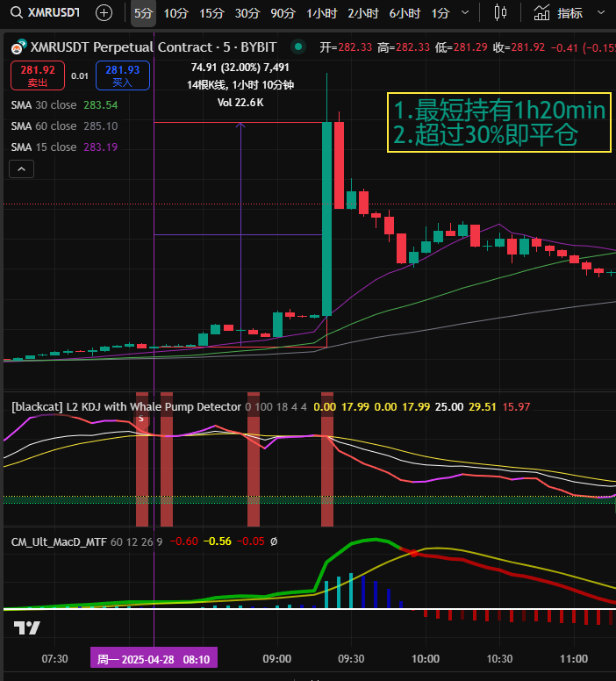Click the 74.91 (32.00%) price range label

tap(240, 68)
